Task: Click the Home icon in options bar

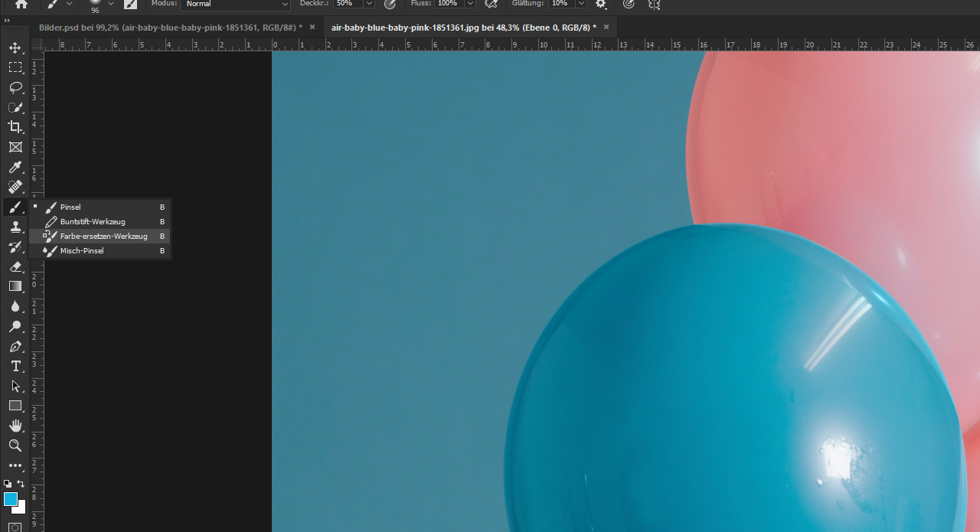Action: [21, 4]
